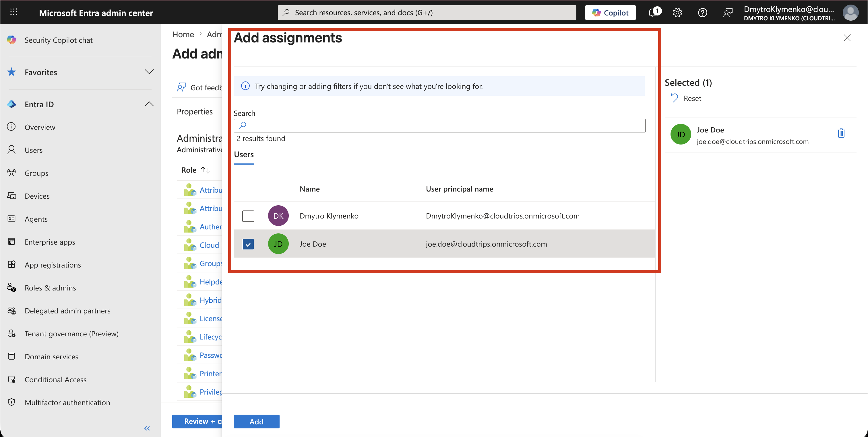The image size is (868, 437).
Task: Click the Lifecycle role link
Action: (211, 337)
